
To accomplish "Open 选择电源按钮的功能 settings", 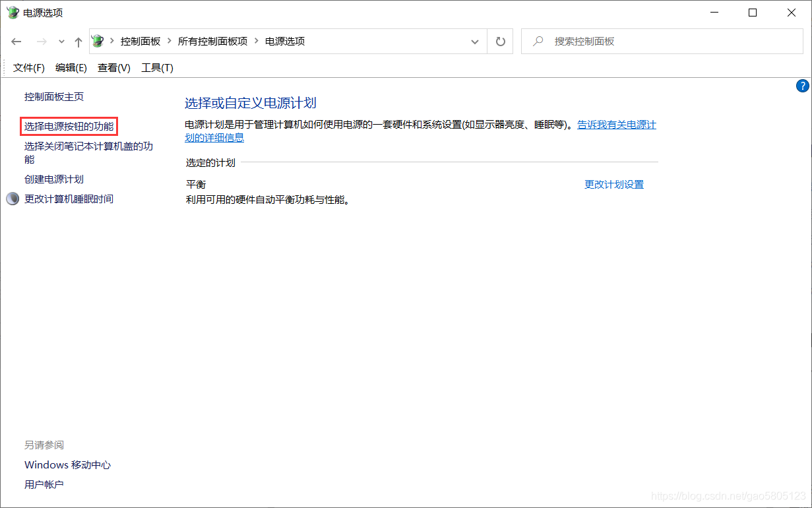I will [x=68, y=126].
